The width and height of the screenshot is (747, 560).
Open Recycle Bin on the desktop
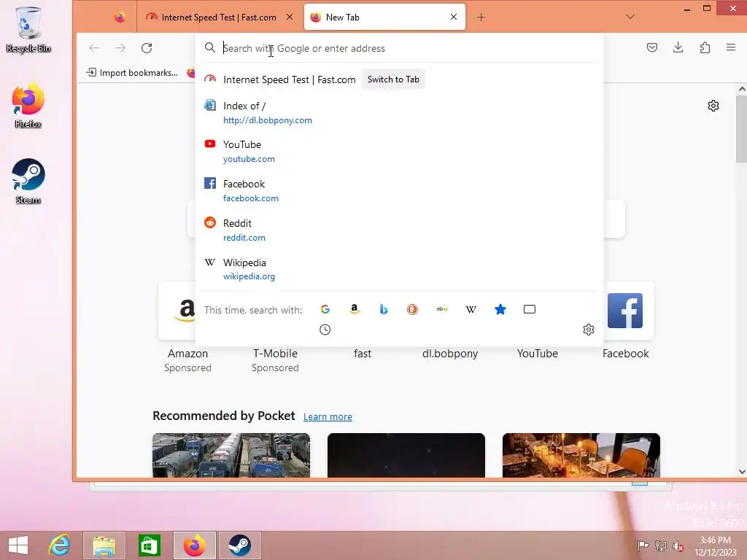[28, 29]
